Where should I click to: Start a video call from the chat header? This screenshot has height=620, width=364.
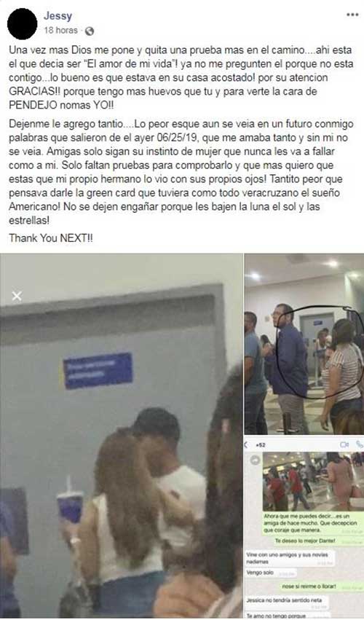(x=344, y=445)
